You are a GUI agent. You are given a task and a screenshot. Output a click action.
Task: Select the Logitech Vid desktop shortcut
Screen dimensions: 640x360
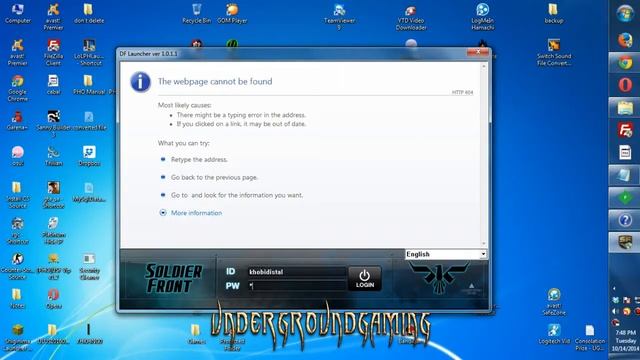click(554, 335)
